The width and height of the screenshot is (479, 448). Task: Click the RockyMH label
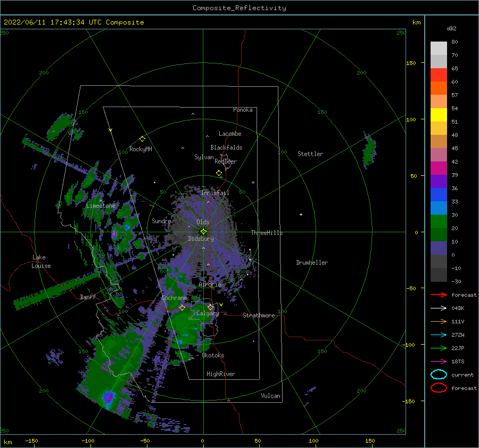coord(141,149)
